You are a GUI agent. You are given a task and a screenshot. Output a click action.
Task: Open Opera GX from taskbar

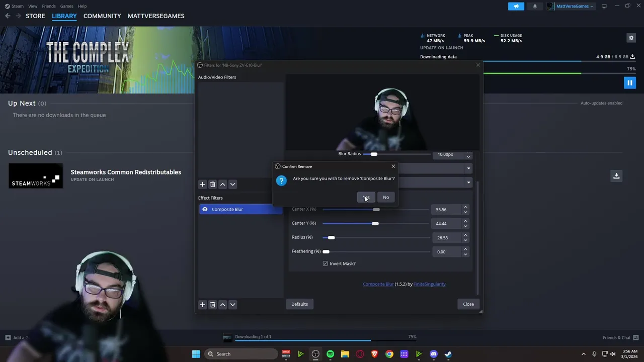(x=360, y=354)
